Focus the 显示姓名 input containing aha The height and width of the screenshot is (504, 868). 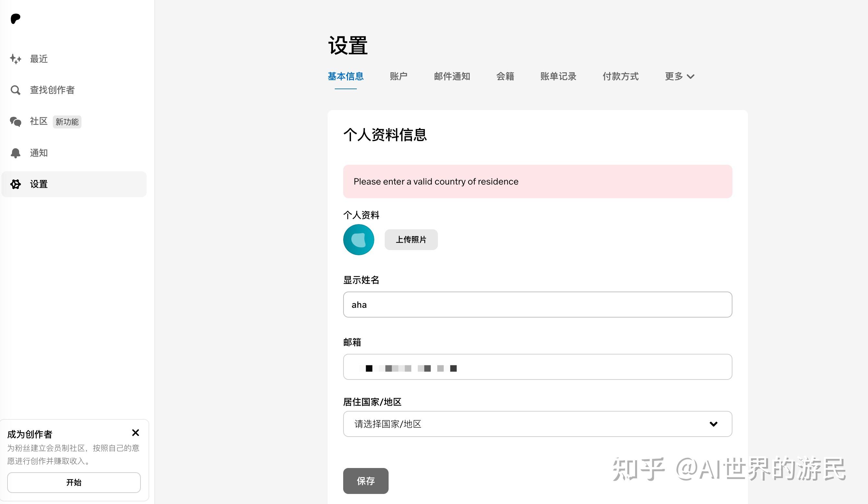tap(537, 305)
